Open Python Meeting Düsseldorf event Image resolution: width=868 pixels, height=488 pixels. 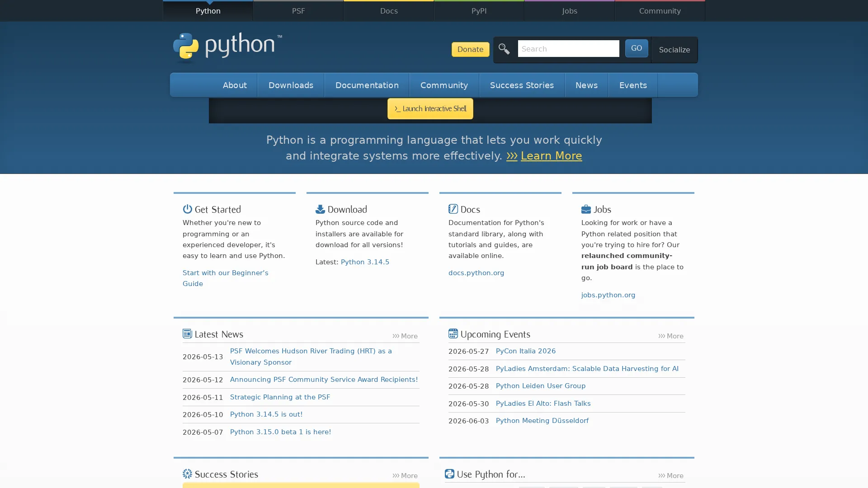[x=542, y=421]
